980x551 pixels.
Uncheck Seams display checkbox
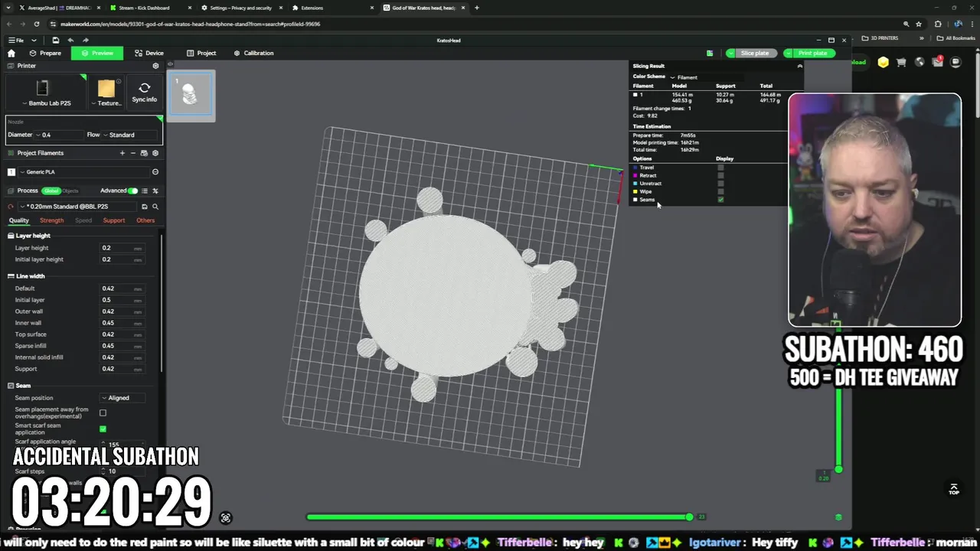720,200
